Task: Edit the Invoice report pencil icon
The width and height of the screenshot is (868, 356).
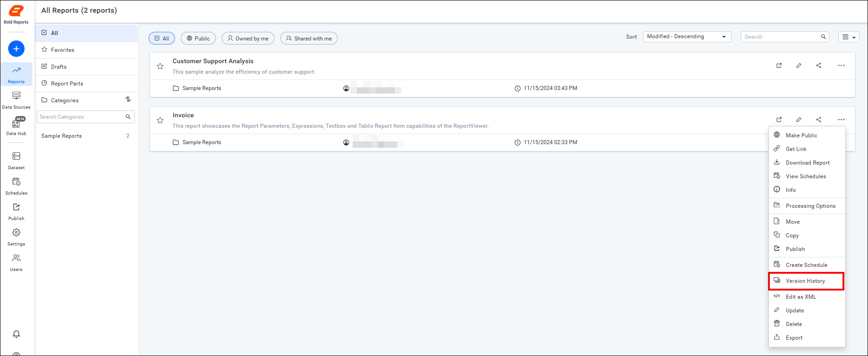Action: 798,120
